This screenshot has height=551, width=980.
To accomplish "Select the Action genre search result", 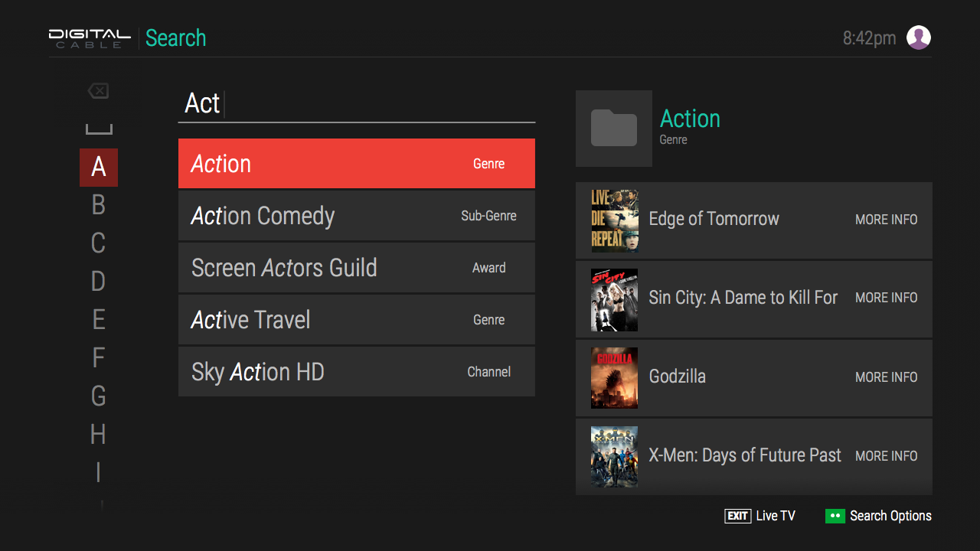I will pyautogui.click(x=356, y=164).
